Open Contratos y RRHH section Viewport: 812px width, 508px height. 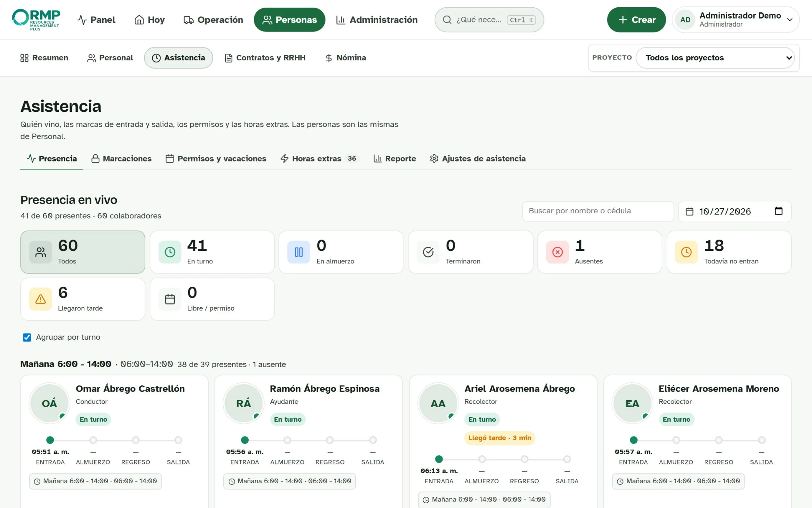point(265,58)
